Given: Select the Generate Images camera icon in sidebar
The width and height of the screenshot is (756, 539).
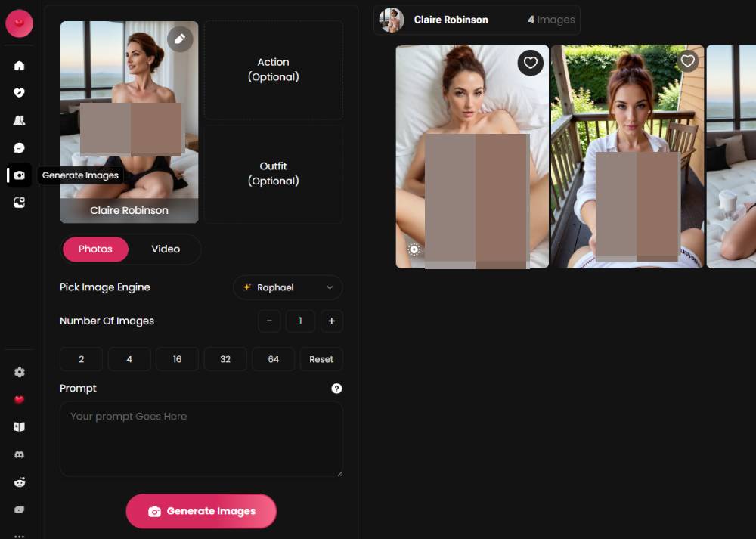Looking at the screenshot, I should [x=20, y=175].
